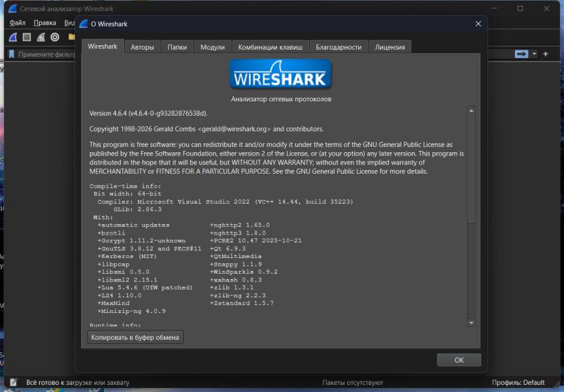Click the Профиль: Default status label
Image resolution: width=564 pixels, height=392 pixels.
[x=518, y=382]
